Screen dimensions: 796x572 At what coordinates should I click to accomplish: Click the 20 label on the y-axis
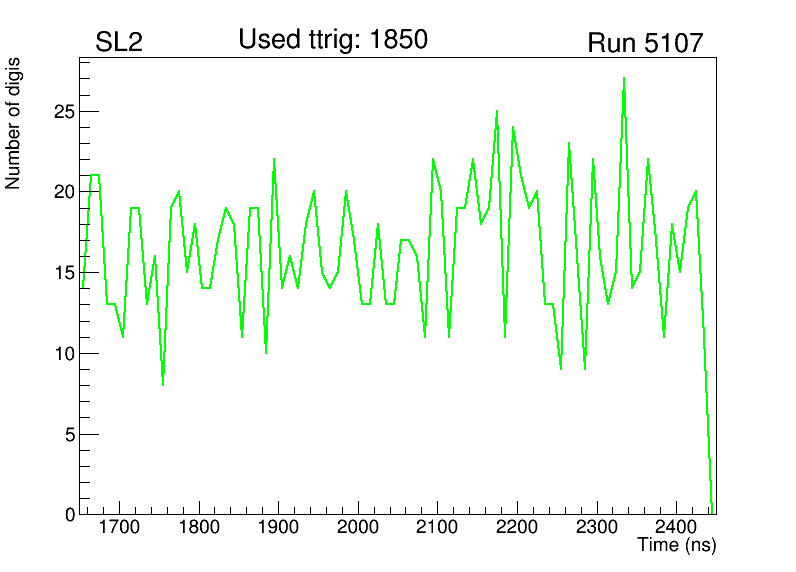click(65, 191)
